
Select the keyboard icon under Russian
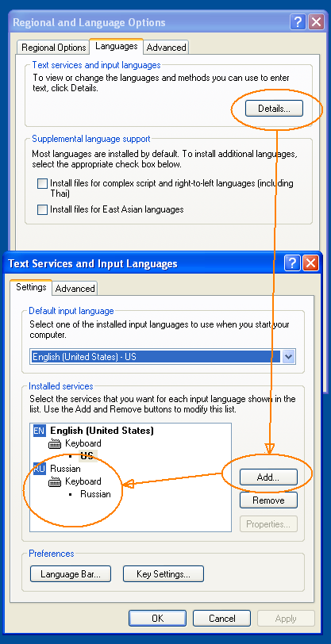[x=55, y=481]
